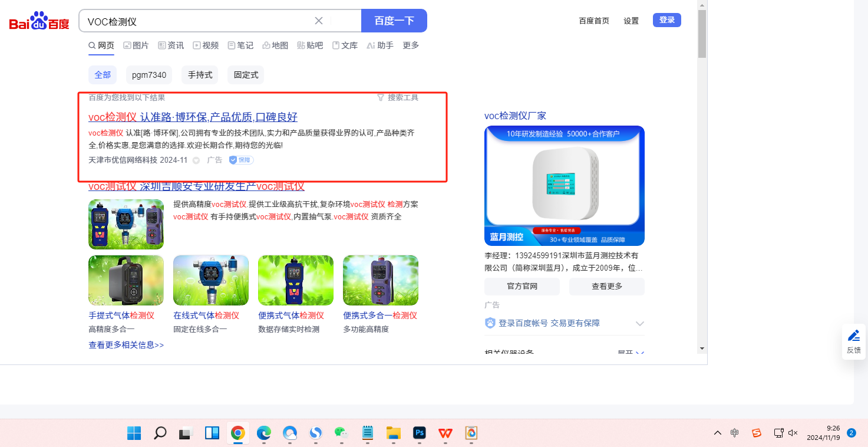Viewport: 868px width, 447px height.
Task: Switch to the 笔记 tab
Action: click(240, 45)
